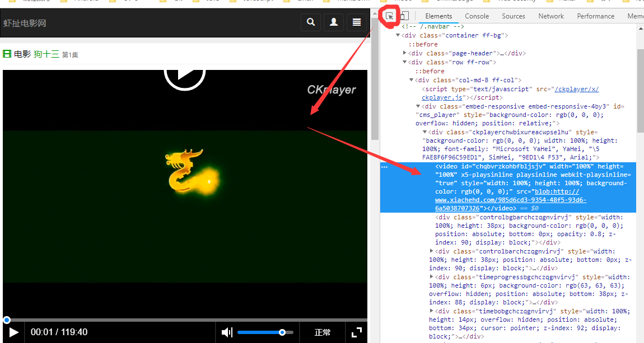Open the user account icon

tap(334, 22)
